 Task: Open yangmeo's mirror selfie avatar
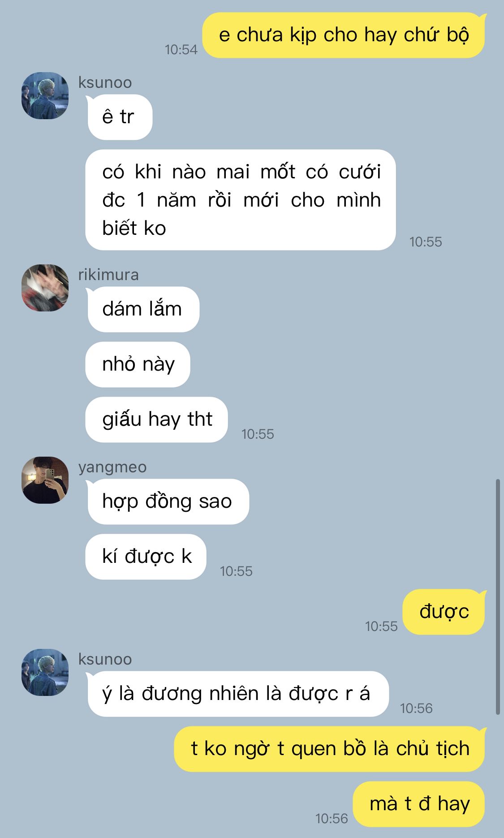coord(45,480)
